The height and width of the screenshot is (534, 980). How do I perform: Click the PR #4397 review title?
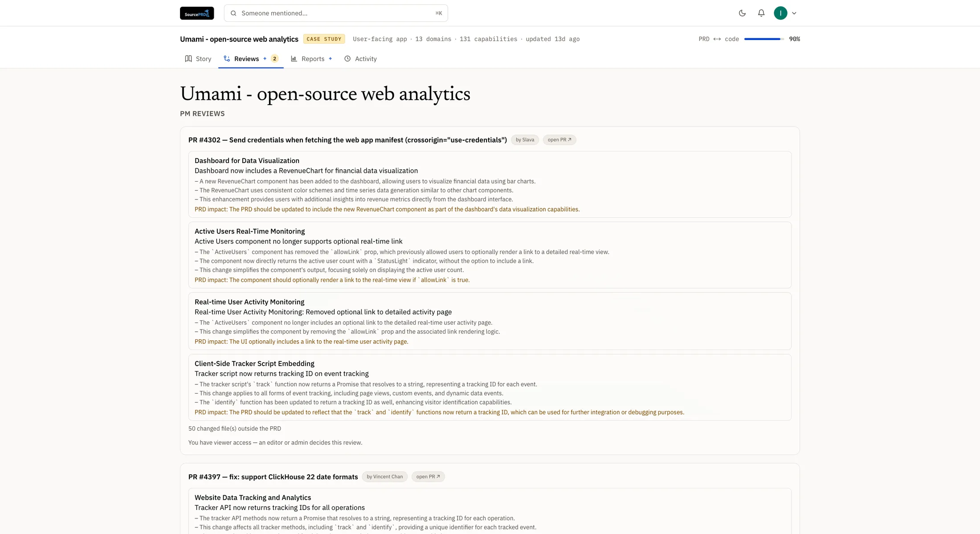(273, 477)
